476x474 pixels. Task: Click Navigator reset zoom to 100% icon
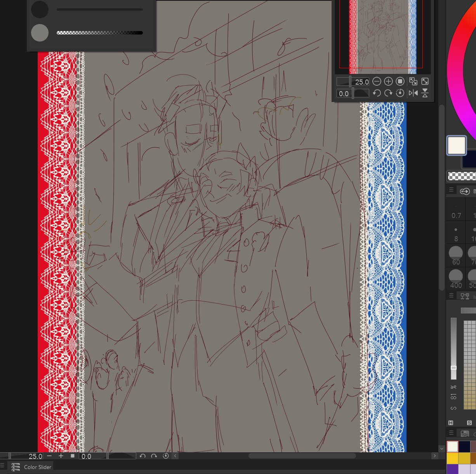click(x=400, y=81)
